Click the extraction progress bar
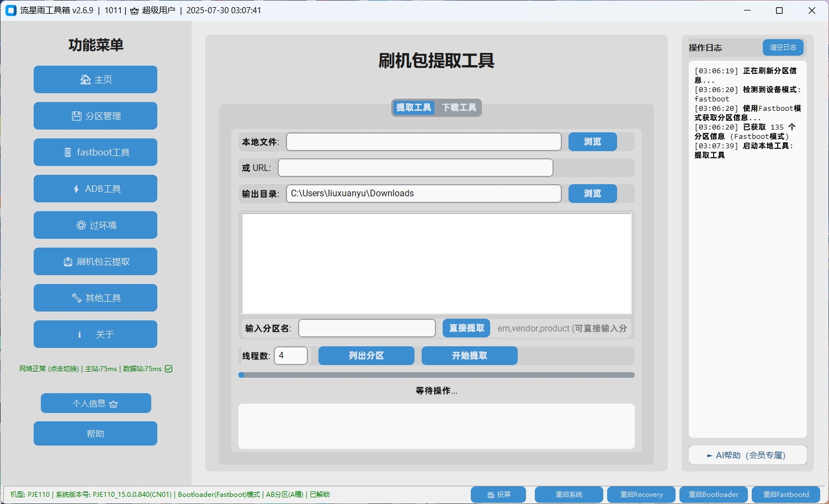This screenshot has height=504, width=829. [x=437, y=375]
